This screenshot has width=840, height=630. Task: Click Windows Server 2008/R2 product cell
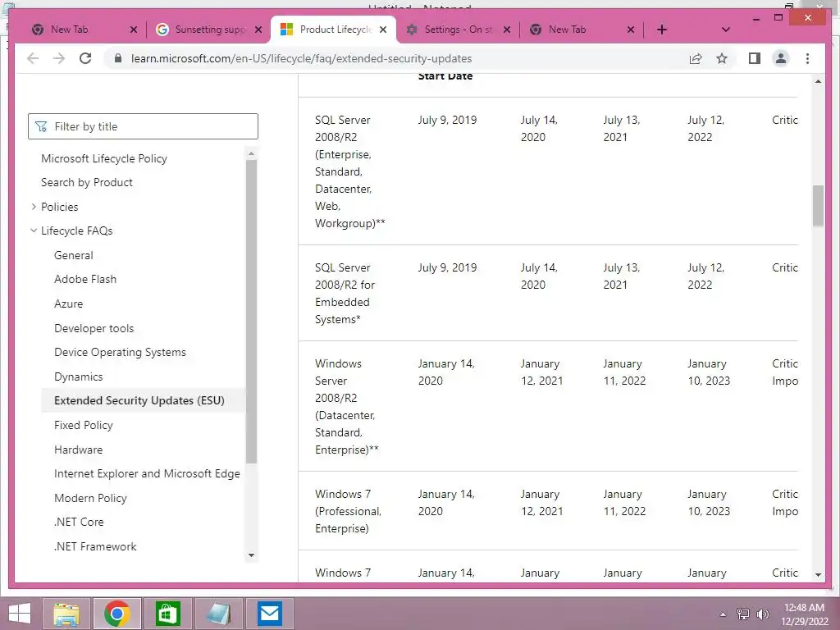tap(347, 407)
